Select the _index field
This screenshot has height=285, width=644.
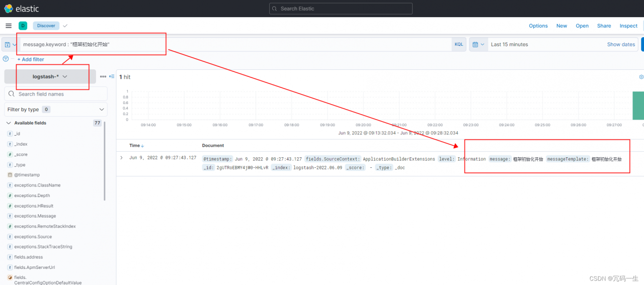point(21,144)
